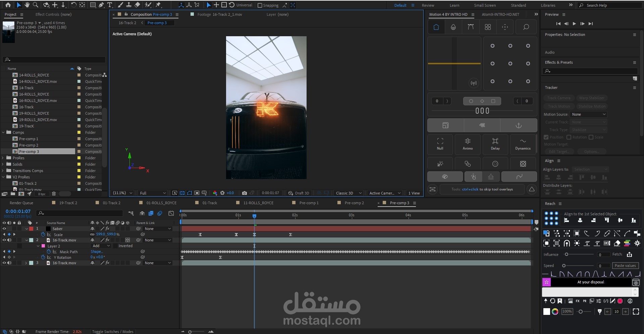This screenshot has width=644, height=334.
Task: Click the color wheel icon in Reach panel
Action: (x=555, y=312)
